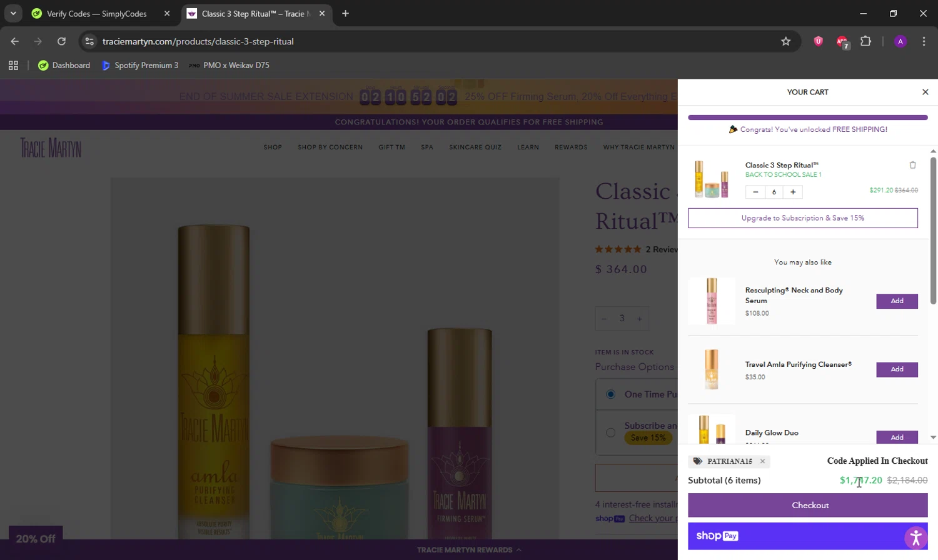Open the Chrome three-dot menu
938x560 pixels.
[924, 41]
